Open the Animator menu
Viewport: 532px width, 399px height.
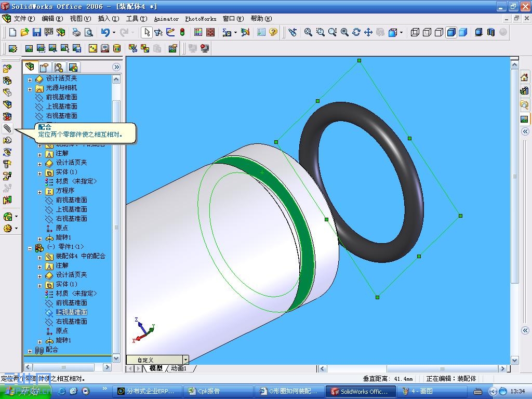tap(166, 19)
